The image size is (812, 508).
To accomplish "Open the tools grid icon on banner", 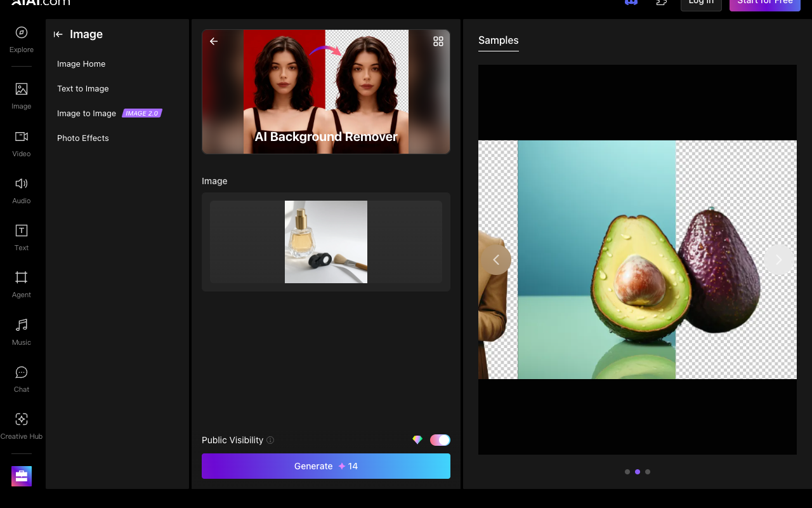I will pyautogui.click(x=438, y=41).
